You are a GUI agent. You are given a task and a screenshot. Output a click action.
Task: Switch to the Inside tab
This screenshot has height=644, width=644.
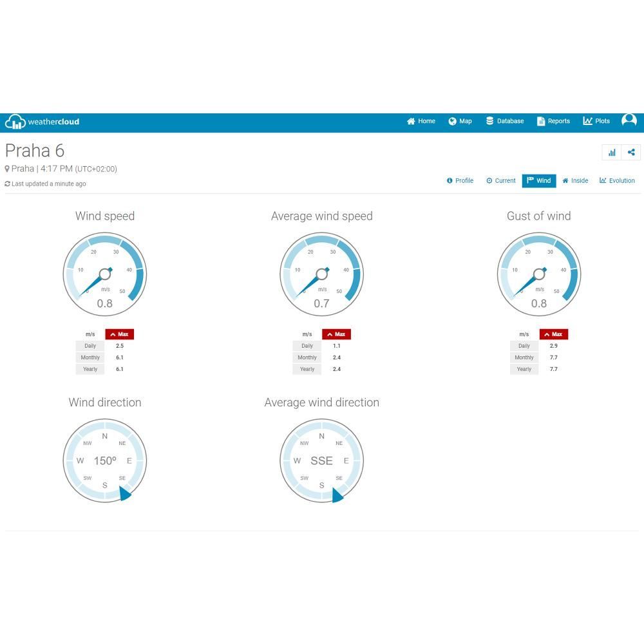tap(575, 181)
